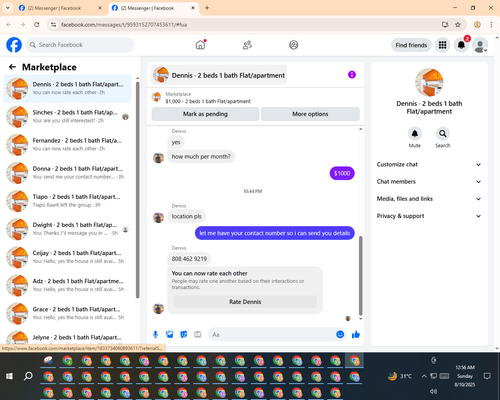Click the purple conversation info icon
The image size is (500, 400).
pyautogui.click(x=352, y=75)
